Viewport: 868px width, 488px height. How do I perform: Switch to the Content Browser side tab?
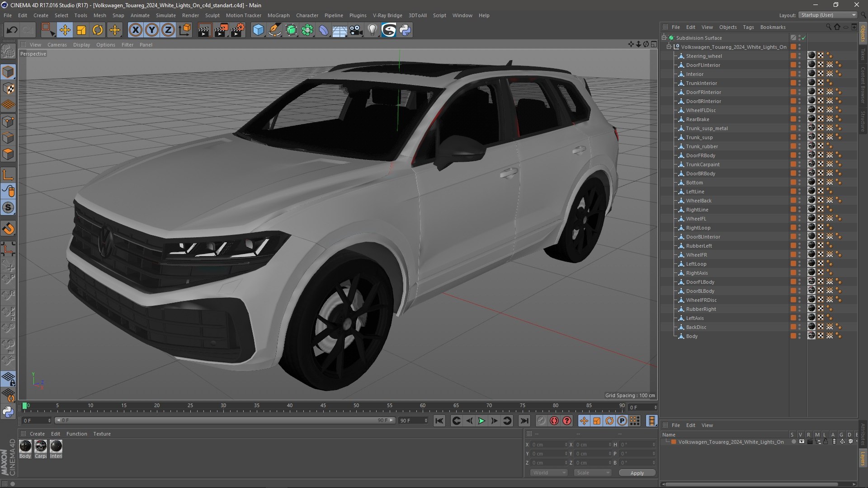[x=863, y=85]
